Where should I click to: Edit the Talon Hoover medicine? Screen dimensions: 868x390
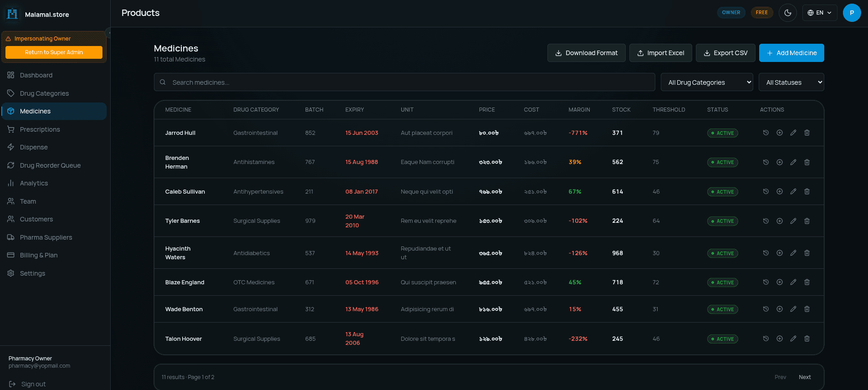tap(793, 339)
